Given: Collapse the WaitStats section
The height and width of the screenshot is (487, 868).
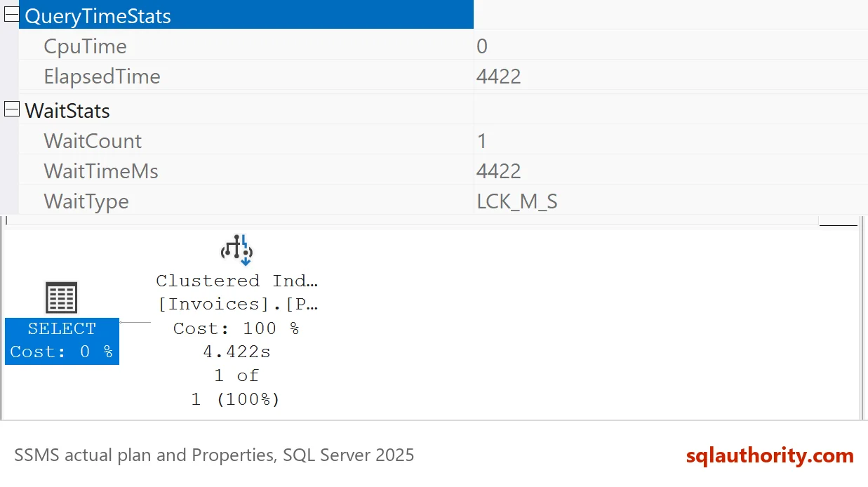Looking at the screenshot, I should point(11,109).
